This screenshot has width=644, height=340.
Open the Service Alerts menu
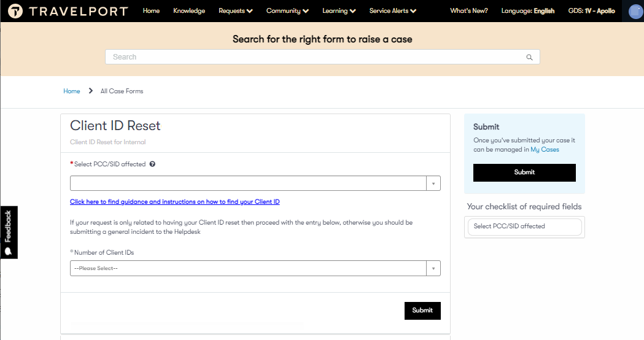[x=393, y=11]
